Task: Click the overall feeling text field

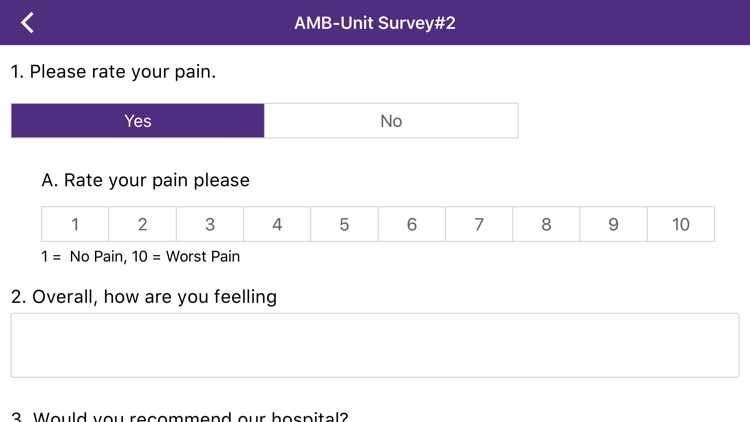Action: 375,345
